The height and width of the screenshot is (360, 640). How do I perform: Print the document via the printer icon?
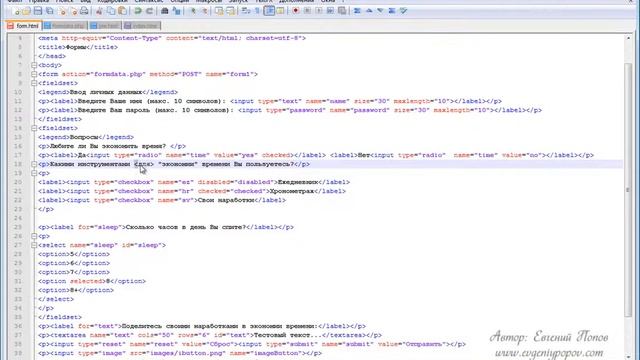[x=84, y=11]
